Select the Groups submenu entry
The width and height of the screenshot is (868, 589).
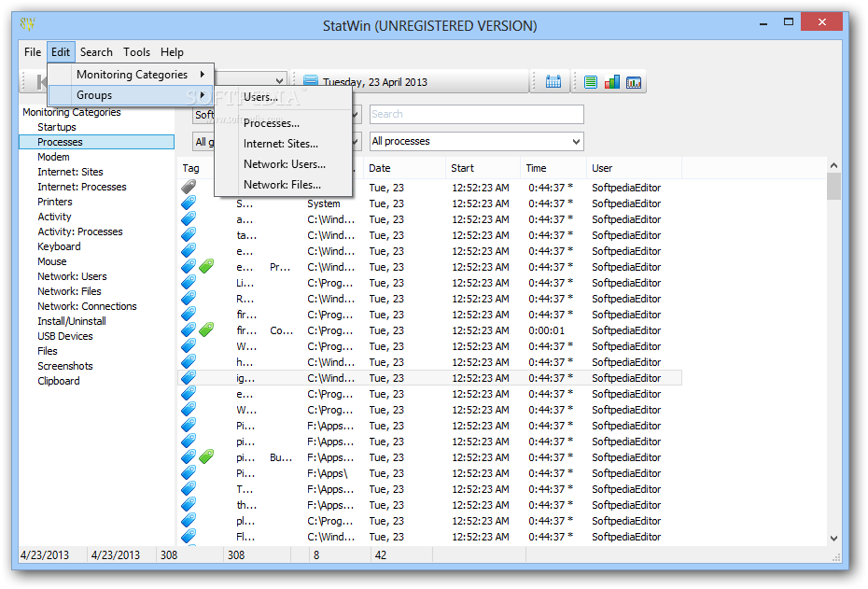click(131, 95)
